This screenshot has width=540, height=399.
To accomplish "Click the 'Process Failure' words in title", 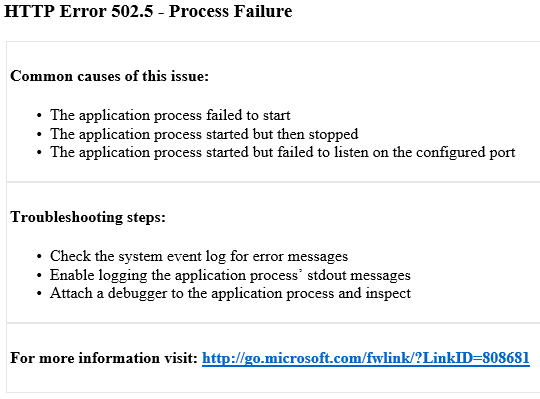I will pos(231,11).
